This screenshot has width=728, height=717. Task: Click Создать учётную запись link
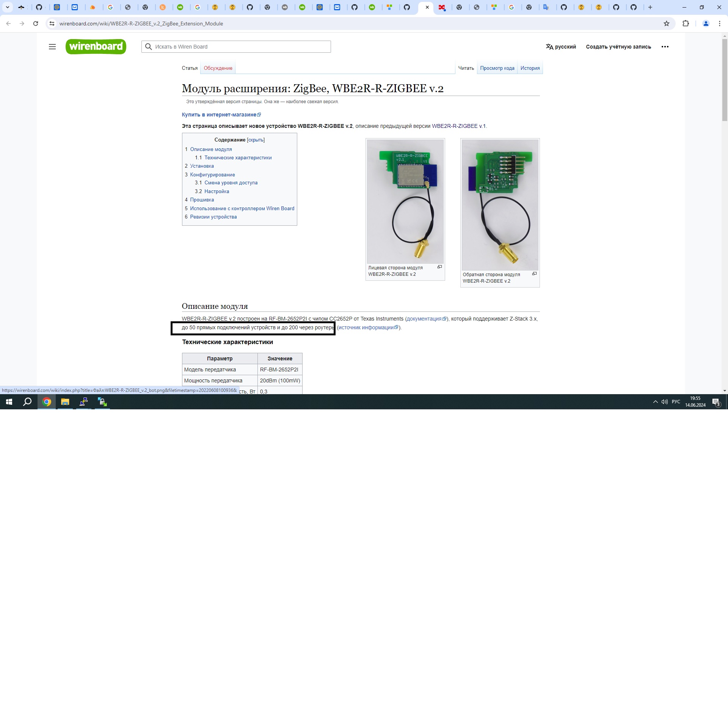point(618,47)
